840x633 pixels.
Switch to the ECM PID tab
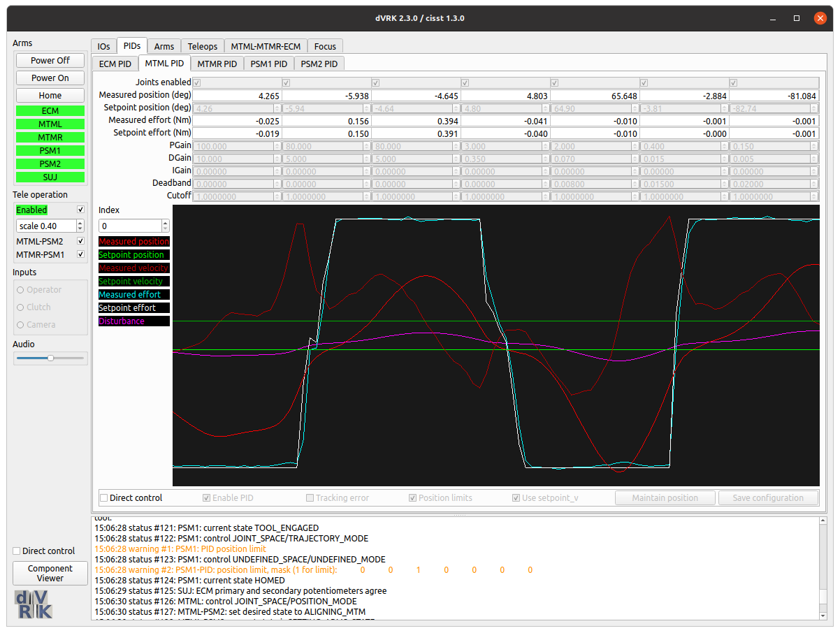click(x=115, y=64)
